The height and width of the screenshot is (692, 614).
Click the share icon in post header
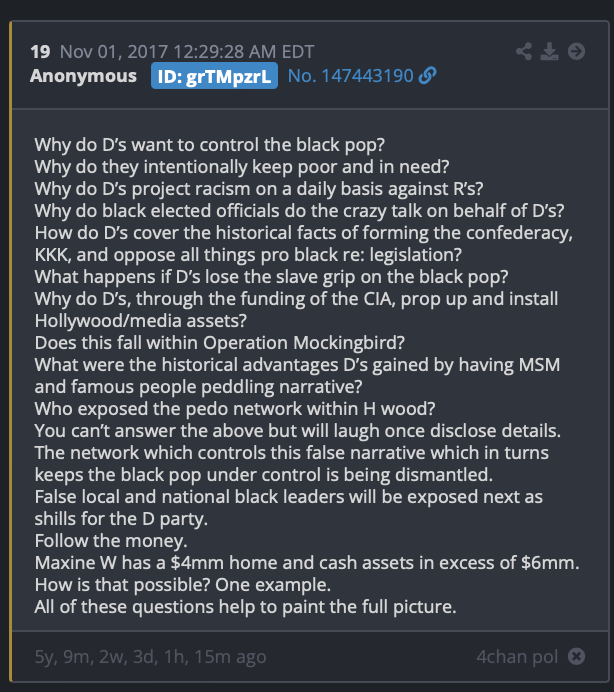pos(524,52)
